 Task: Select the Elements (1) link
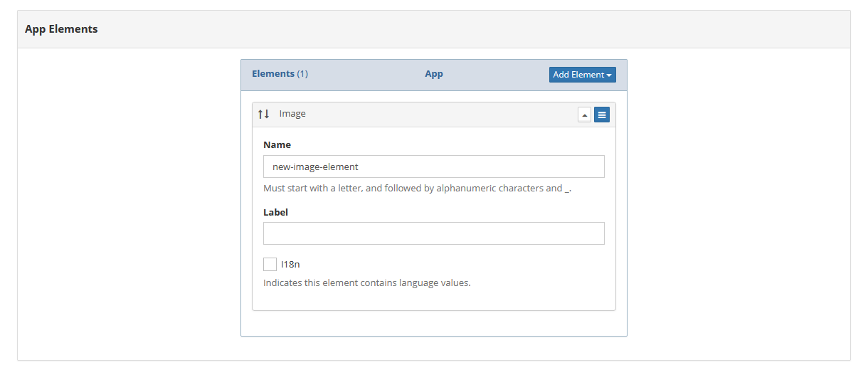click(x=280, y=74)
